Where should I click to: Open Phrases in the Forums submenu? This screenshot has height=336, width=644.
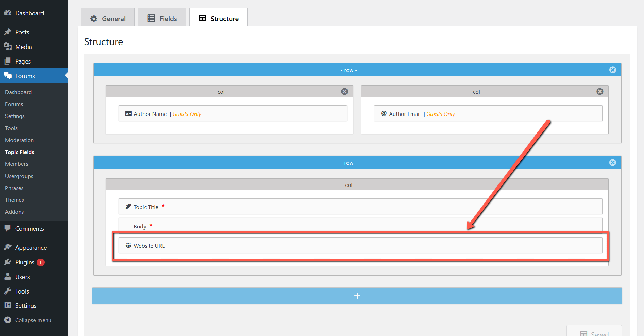(x=14, y=188)
